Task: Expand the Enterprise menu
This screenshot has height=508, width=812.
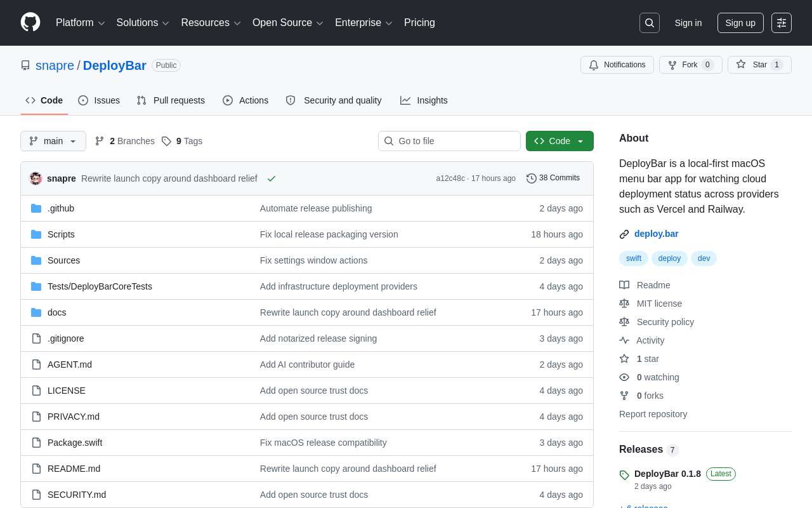Action: click(364, 23)
